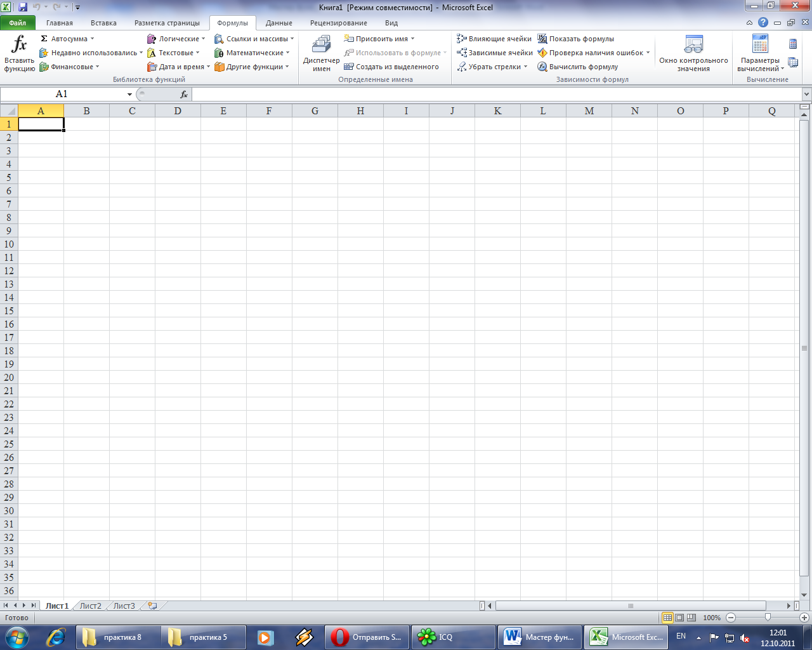Viewport: 812px width, 650px height.
Task: Click the Save icon in quick access toolbar
Action: click(x=23, y=8)
